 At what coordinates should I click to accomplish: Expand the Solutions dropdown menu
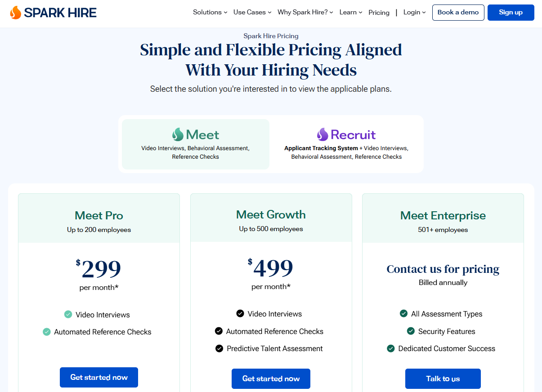click(x=210, y=12)
